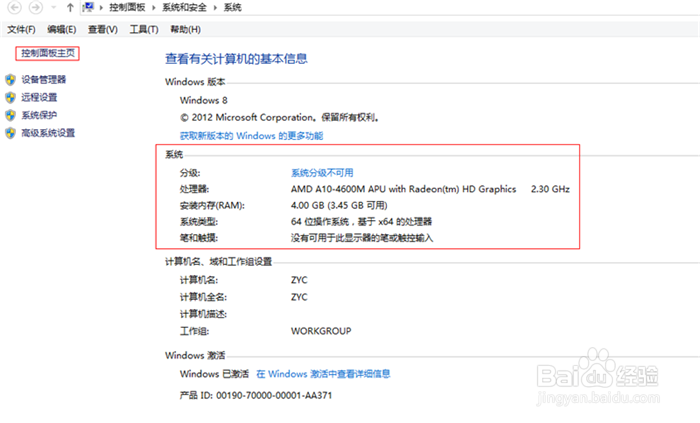The image size is (700, 423).
Task: Click the 工作组 label
Action: pos(195,331)
